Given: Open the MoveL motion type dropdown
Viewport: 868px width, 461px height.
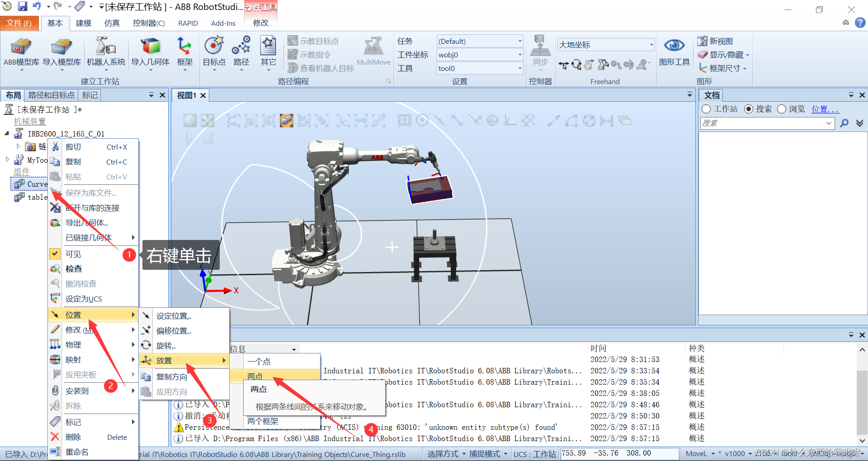Looking at the screenshot, I should (700, 454).
